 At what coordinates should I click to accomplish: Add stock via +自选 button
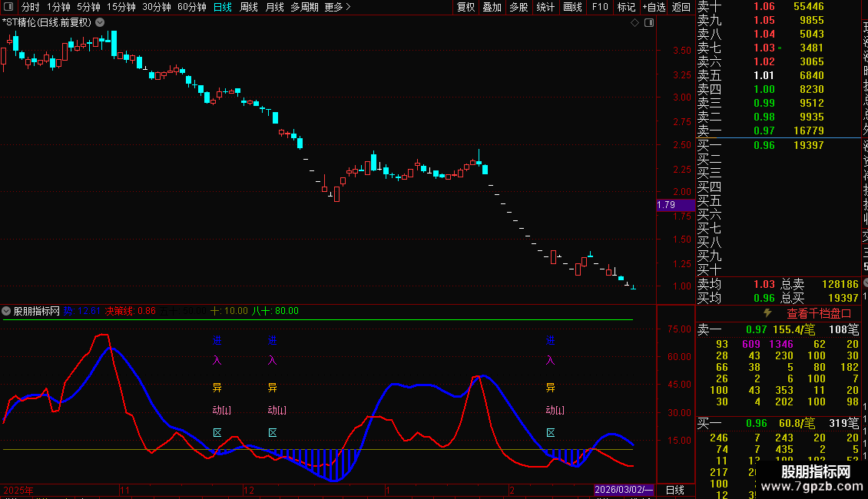(652, 7)
